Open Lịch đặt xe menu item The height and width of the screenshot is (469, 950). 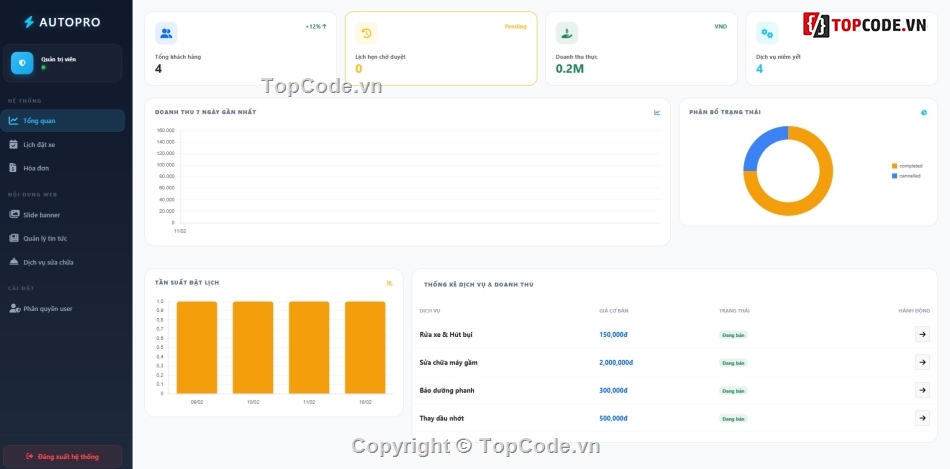tap(62, 145)
